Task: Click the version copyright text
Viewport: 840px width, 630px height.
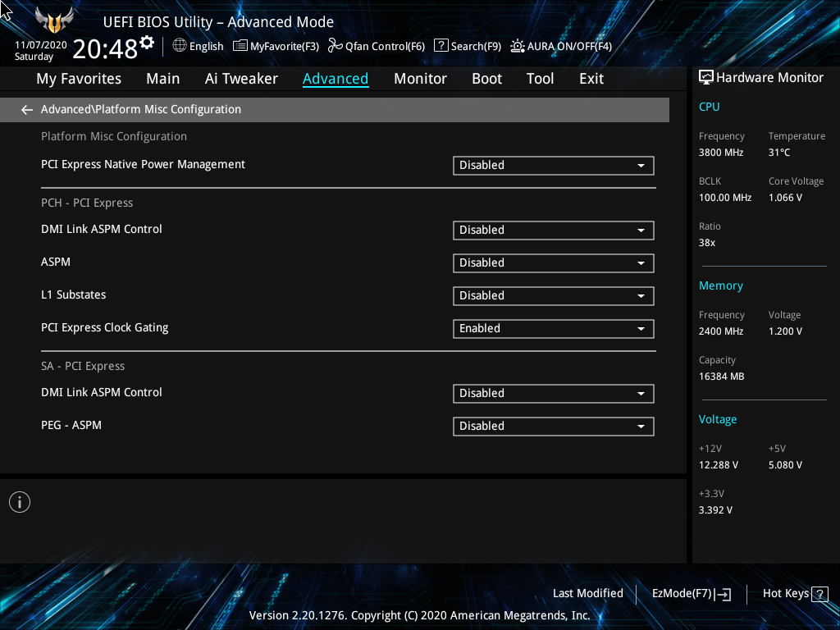Action: (x=419, y=615)
